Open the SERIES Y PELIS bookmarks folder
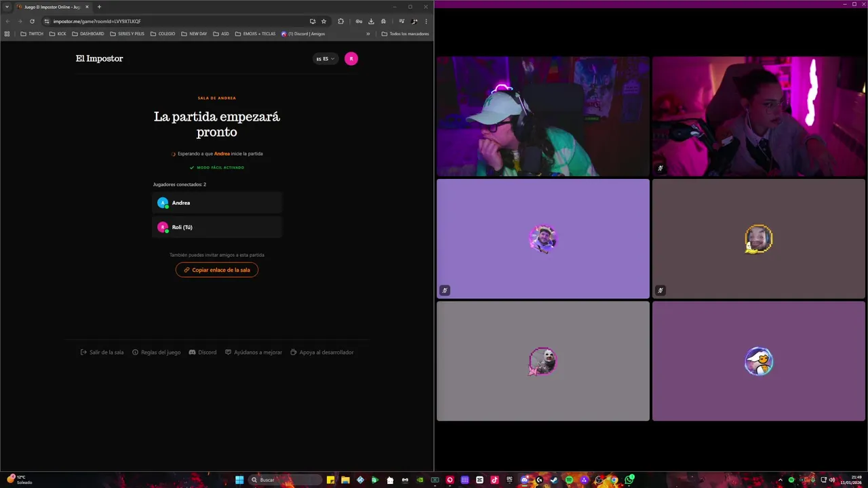This screenshot has width=868, height=488. point(127,34)
